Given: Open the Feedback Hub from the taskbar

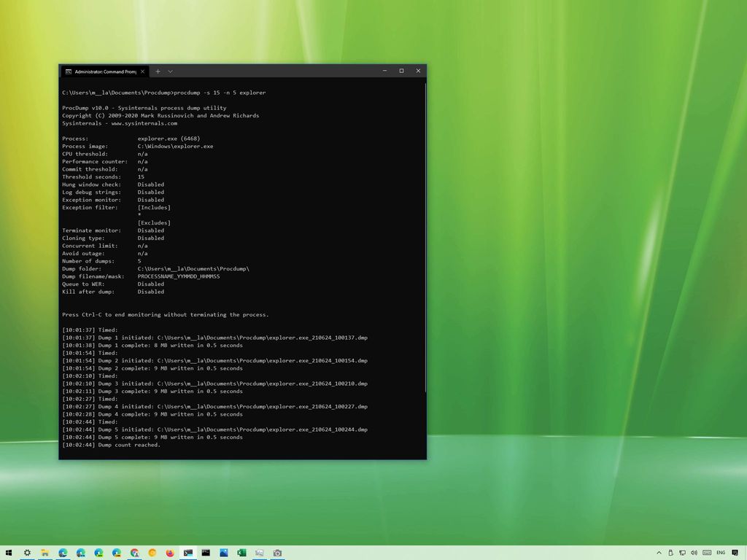Looking at the screenshot, I should coord(260,553).
